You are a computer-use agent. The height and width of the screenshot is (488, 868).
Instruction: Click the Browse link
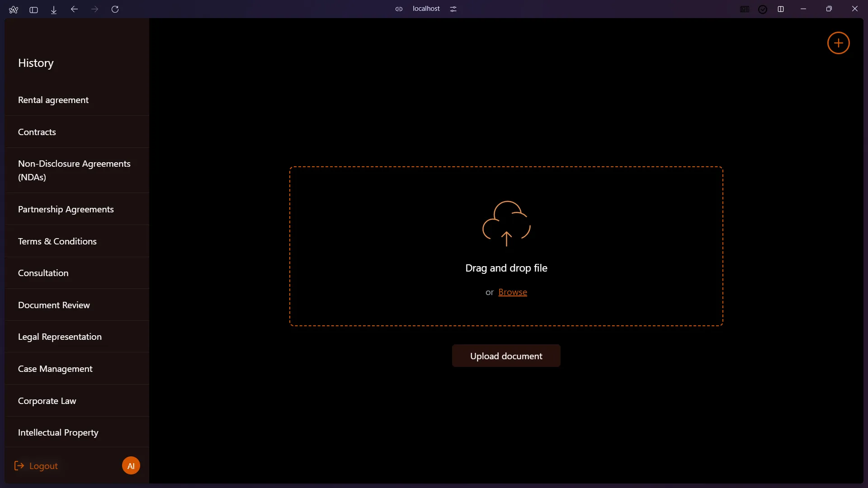pos(513,292)
